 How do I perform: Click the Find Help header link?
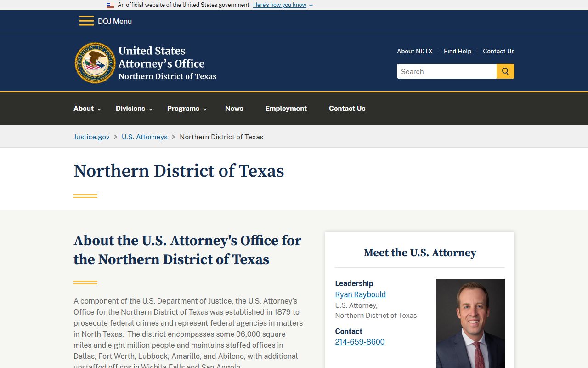click(458, 51)
